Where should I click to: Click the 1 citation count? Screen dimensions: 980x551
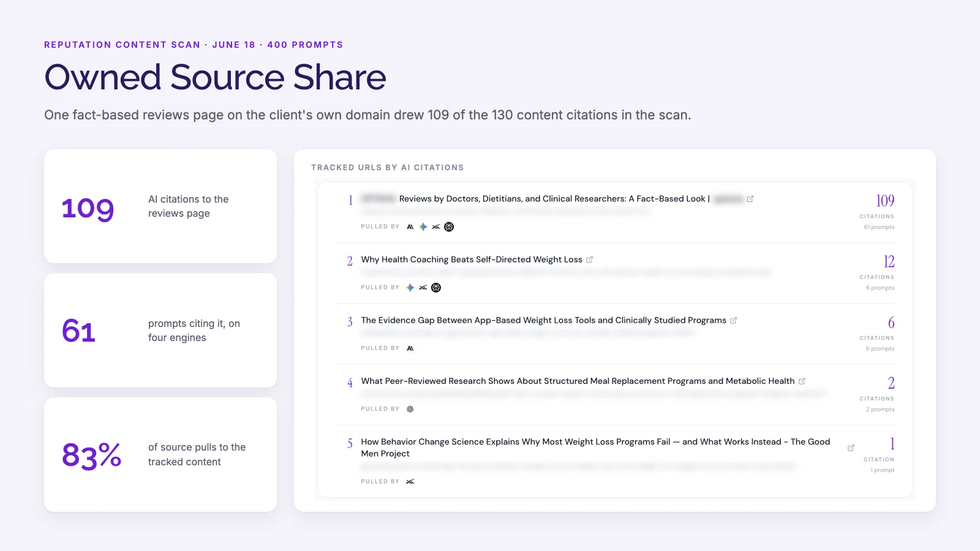click(892, 443)
